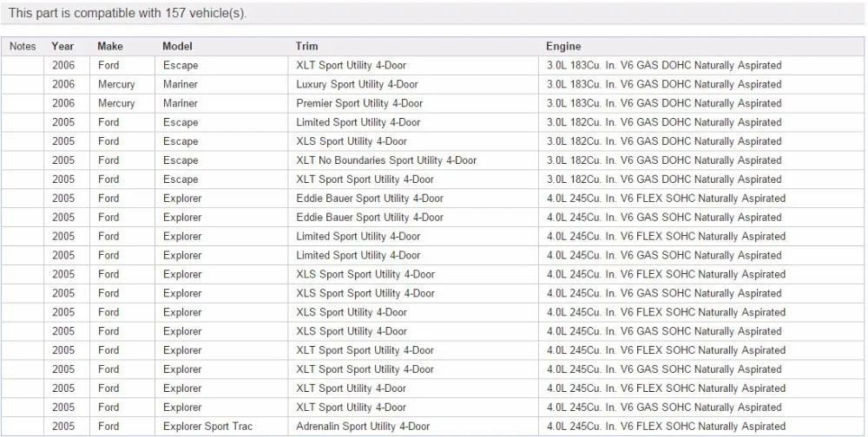Select "Mariner" in the Luxury Sport Utility row
The width and height of the screenshot is (868, 437).
181,84
